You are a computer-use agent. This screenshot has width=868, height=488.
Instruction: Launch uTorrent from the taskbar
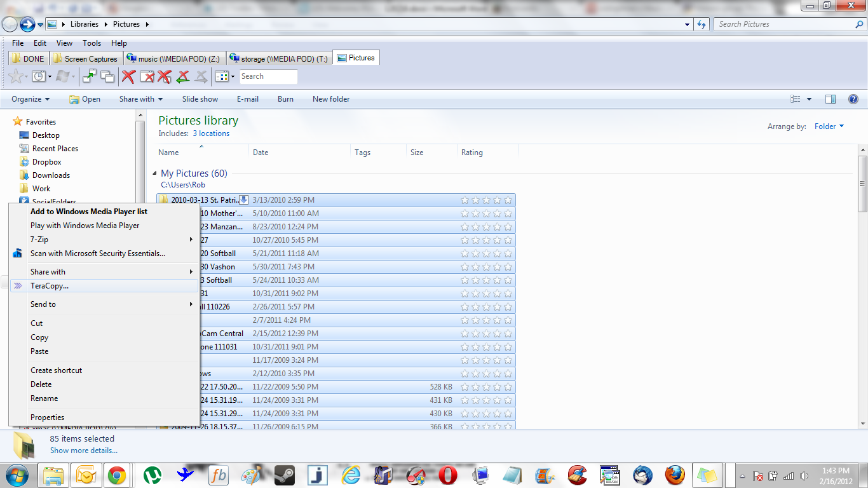tap(153, 475)
